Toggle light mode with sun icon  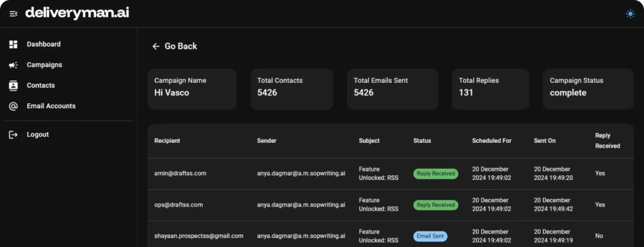point(630,14)
